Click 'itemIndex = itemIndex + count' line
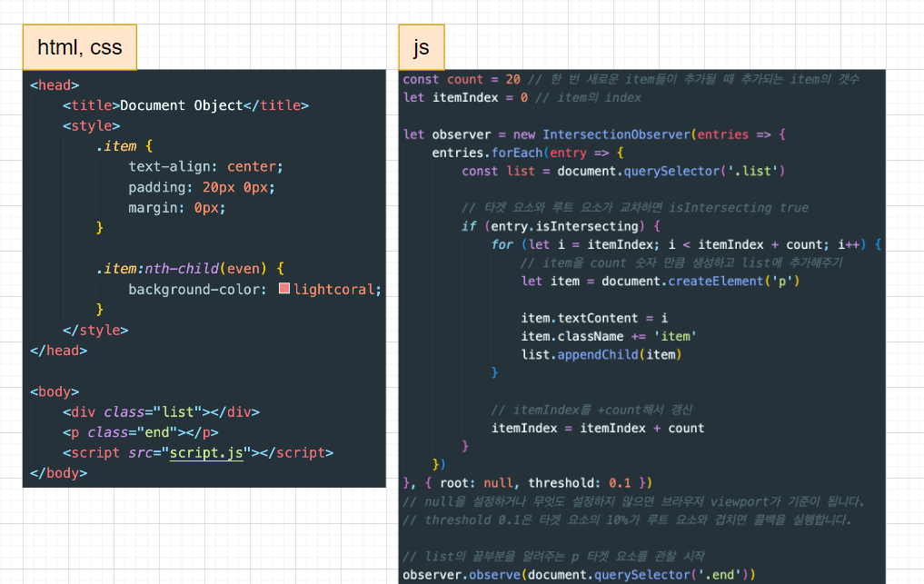924x584 pixels. (598, 429)
